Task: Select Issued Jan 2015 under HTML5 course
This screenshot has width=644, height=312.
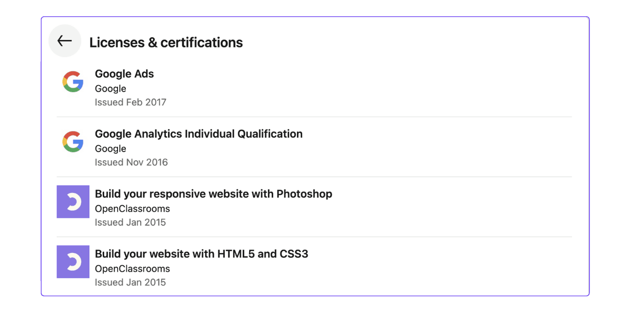Action: [x=130, y=282]
